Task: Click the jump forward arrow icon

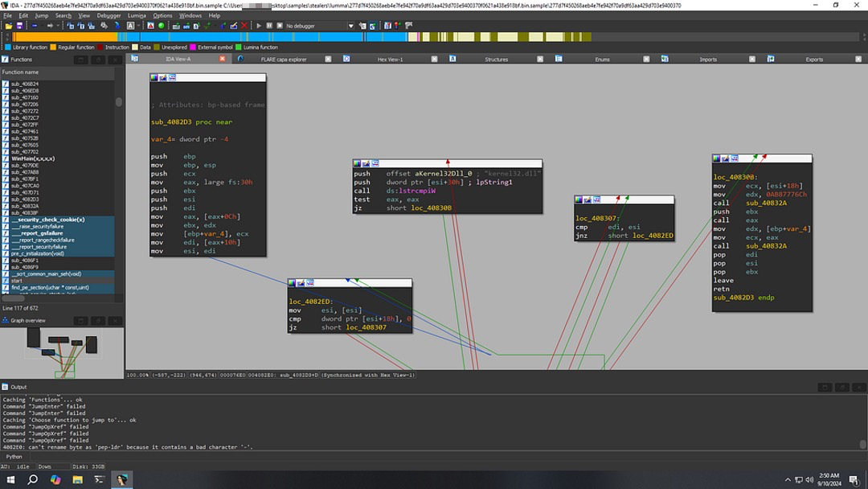Action: coord(49,26)
